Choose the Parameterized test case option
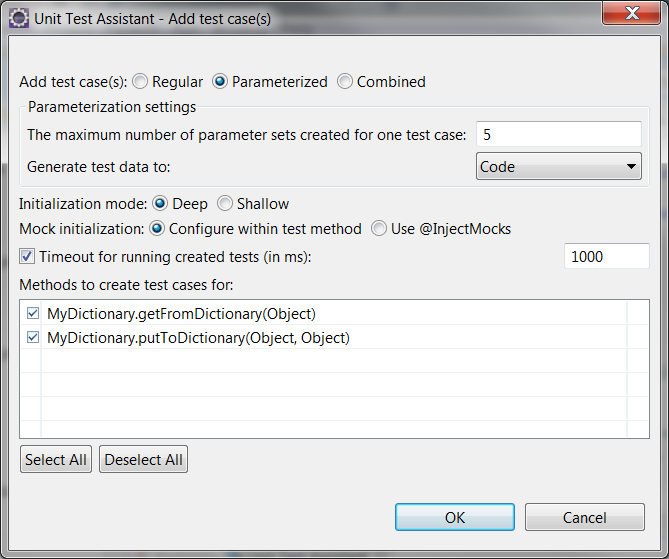Screen dimensions: 669x559 pyautogui.click(x=220, y=82)
